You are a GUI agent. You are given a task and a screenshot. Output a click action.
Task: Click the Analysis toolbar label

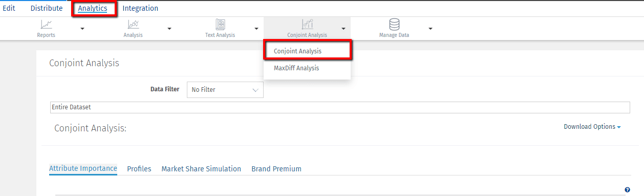click(x=133, y=35)
